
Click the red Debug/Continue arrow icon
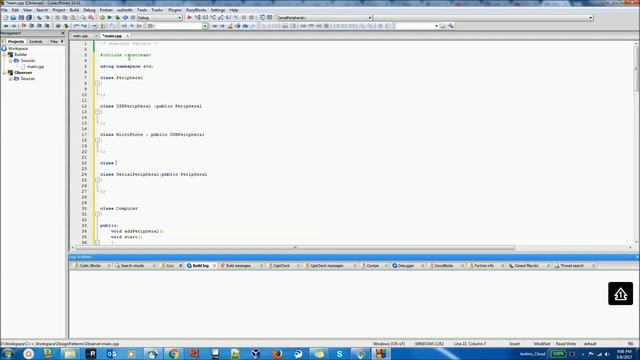189,18
